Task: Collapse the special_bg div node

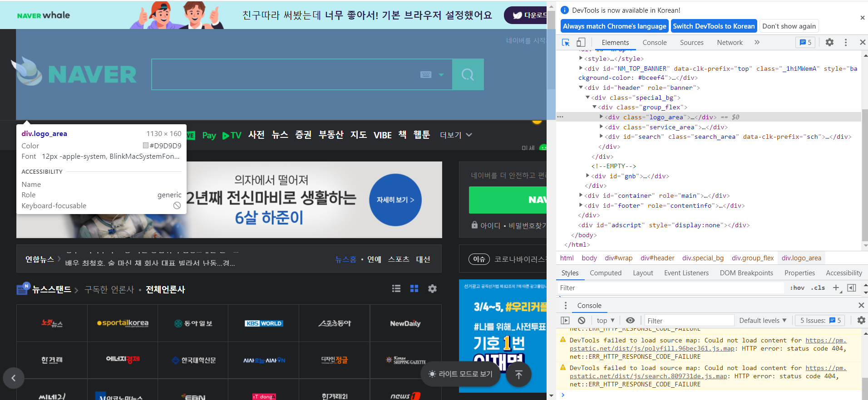Action: (x=587, y=97)
